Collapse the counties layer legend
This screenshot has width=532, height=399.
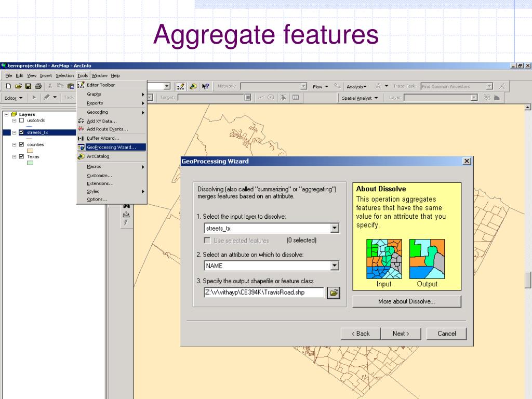point(14,144)
